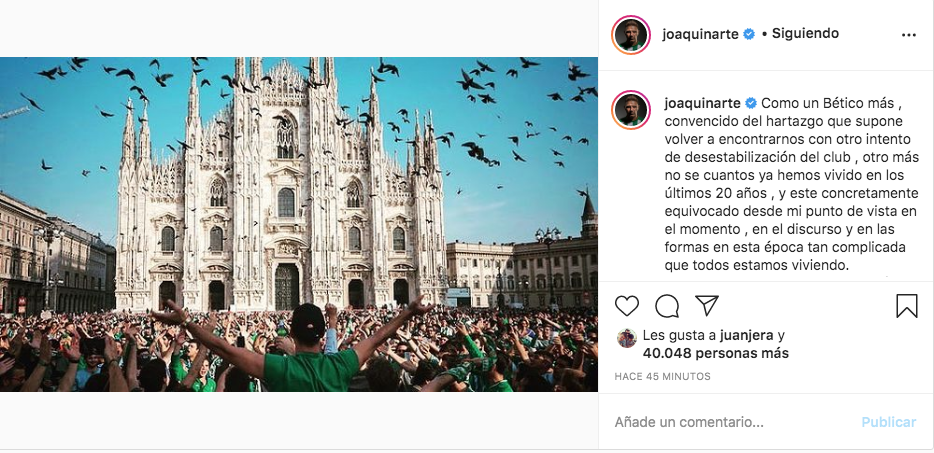Click the verified badge in caption
The image size is (934, 453).
751,103
